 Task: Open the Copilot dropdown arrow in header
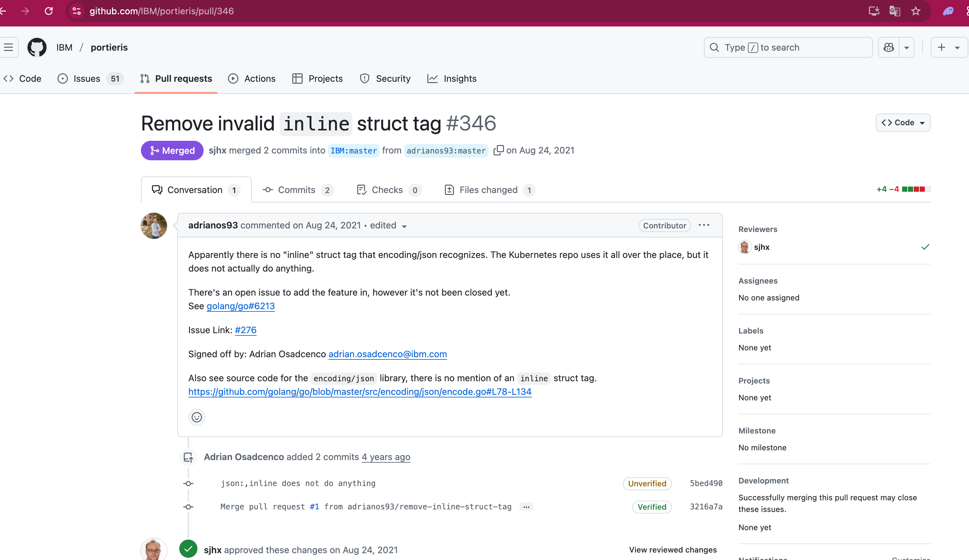pyautogui.click(x=906, y=47)
